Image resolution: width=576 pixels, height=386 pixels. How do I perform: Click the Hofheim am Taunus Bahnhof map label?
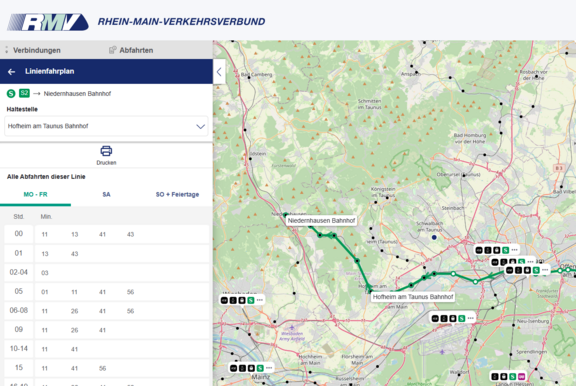point(413,297)
